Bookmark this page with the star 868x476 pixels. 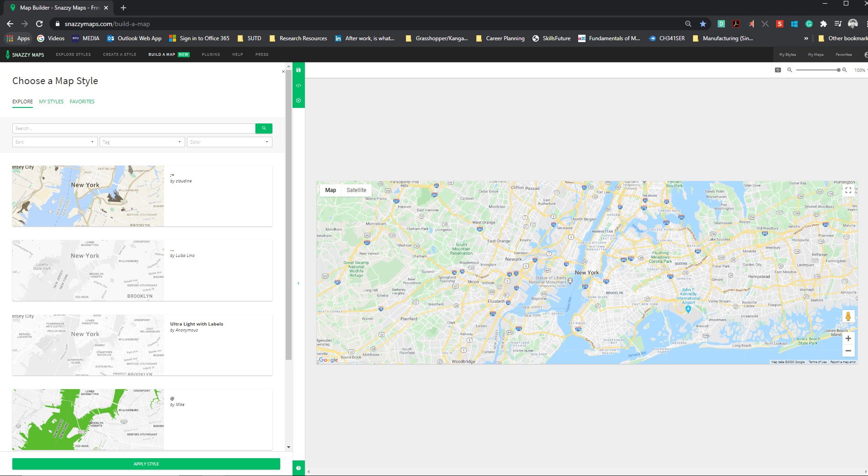pos(703,24)
